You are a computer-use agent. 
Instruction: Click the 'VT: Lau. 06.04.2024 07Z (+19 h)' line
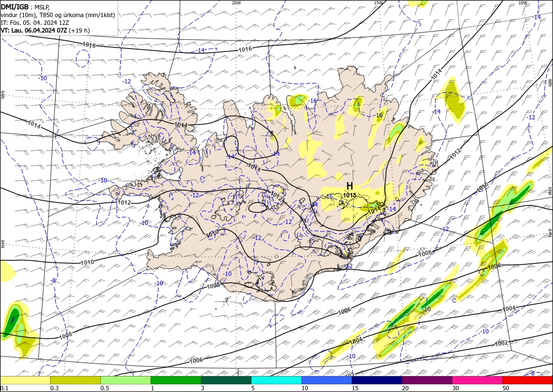(x=45, y=30)
